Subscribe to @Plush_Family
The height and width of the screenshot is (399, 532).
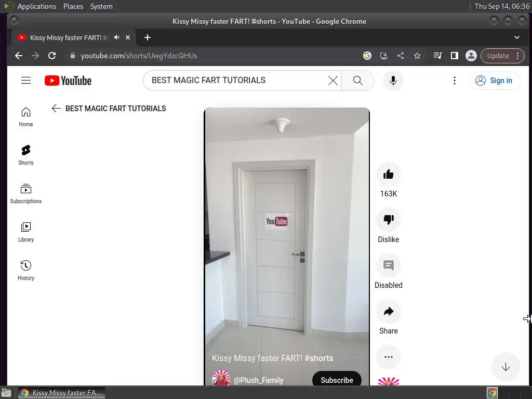[337, 380]
